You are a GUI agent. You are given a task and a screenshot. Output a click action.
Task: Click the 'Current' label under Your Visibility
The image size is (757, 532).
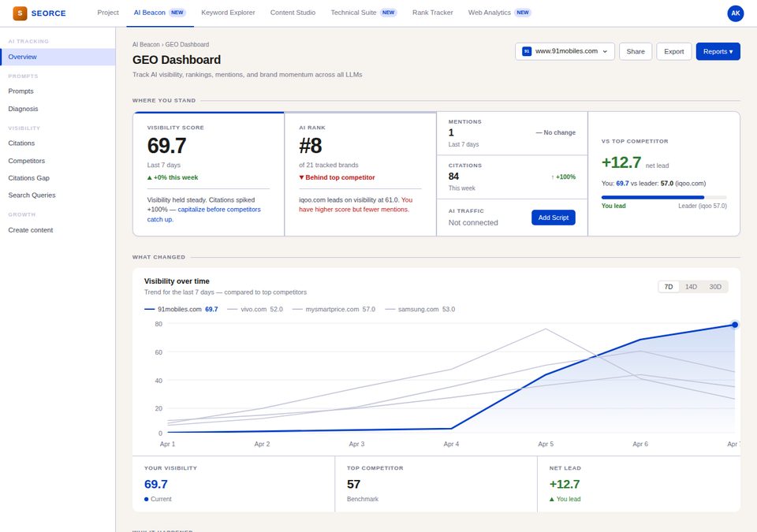click(158, 499)
